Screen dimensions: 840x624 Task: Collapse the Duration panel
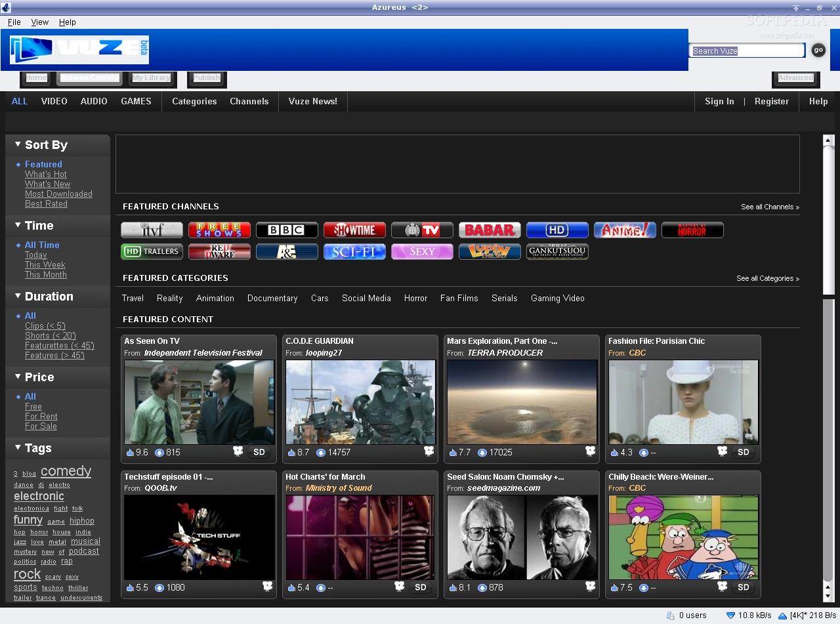pyautogui.click(x=16, y=297)
